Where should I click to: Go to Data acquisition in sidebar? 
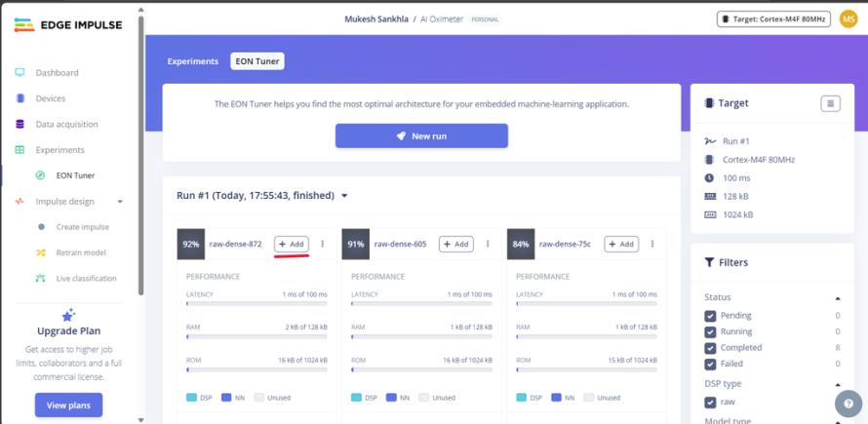tap(67, 124)
